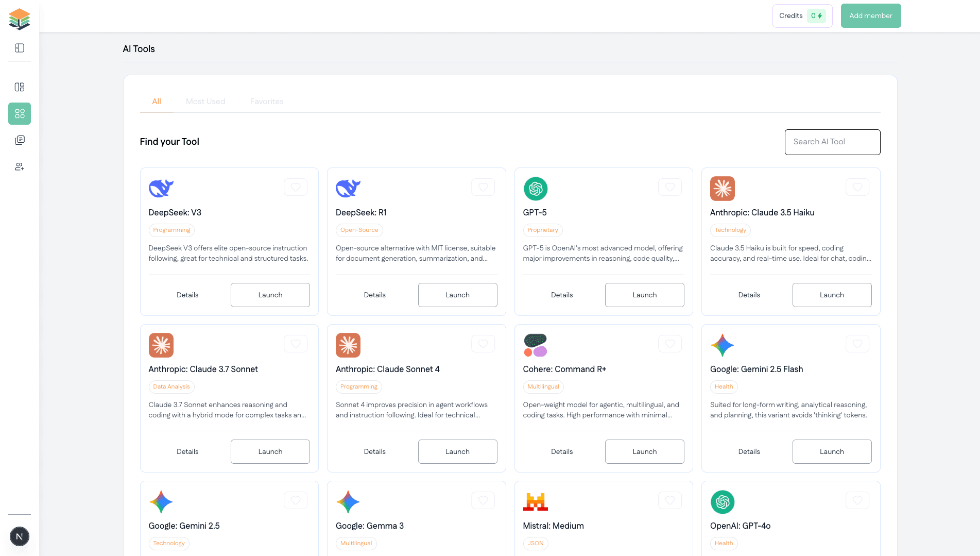The image size is (980, 556).
Task: Favorite Cohere: Command R+
Action: point(670,344)
